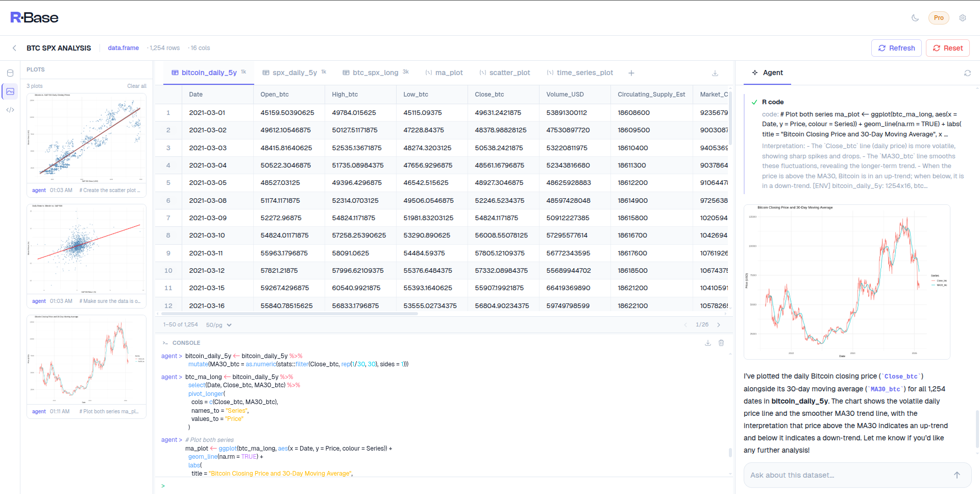
Task: Refresh the Agent panel
Action: (x=968, y=73)
